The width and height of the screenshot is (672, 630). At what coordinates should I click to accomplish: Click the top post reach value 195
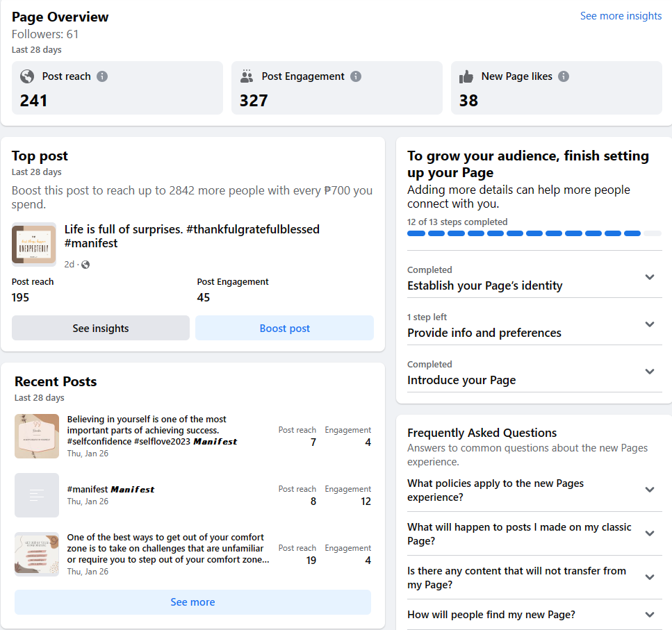coord(20,297)
